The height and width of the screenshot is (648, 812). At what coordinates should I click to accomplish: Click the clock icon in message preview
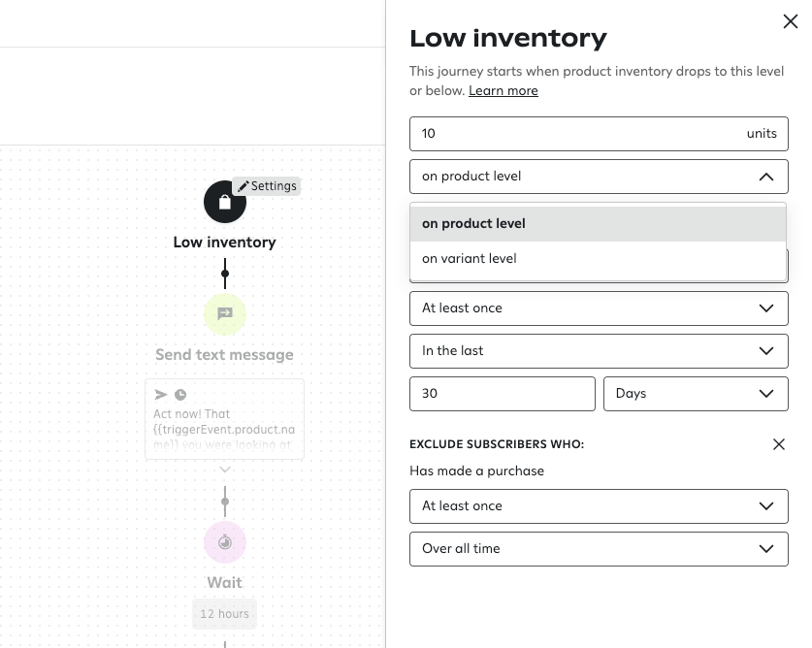point(180,395)
